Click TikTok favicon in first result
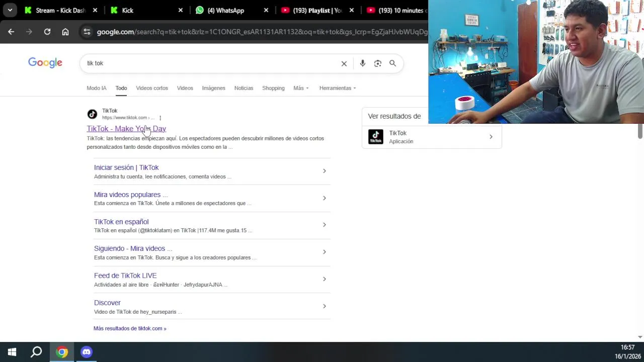 tap(92, 114)
